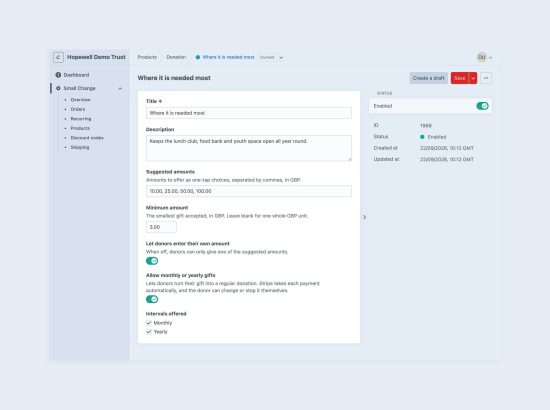Open the version dropdown next to Current
550x410 pixels.
coord(281,58)
